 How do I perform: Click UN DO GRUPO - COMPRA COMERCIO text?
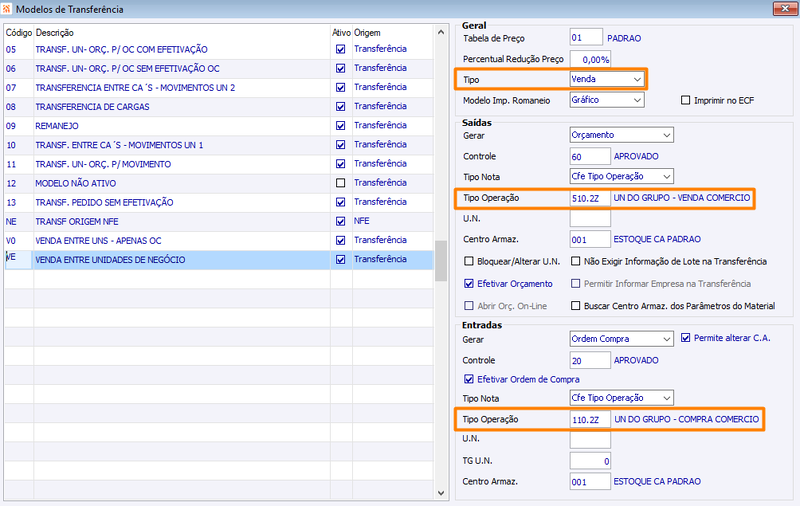click(686, 419)
